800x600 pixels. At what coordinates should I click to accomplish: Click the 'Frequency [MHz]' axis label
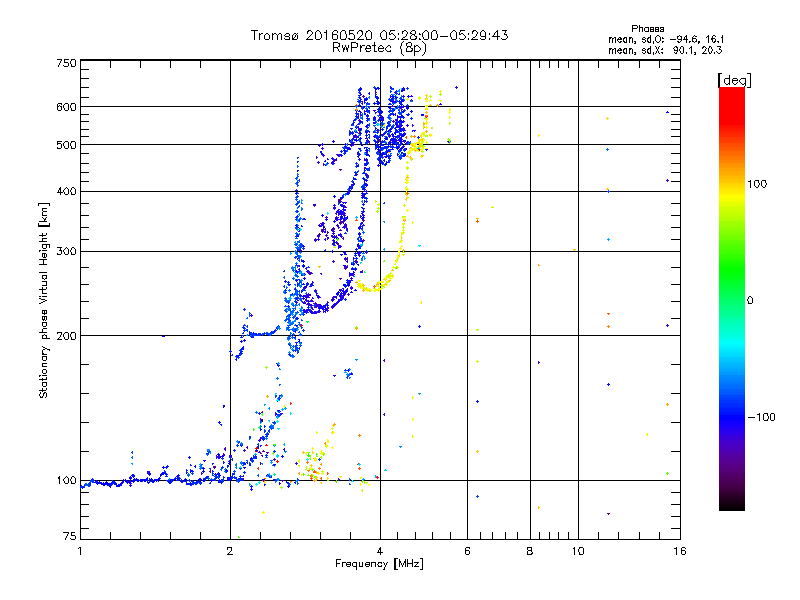pos(379,564)
